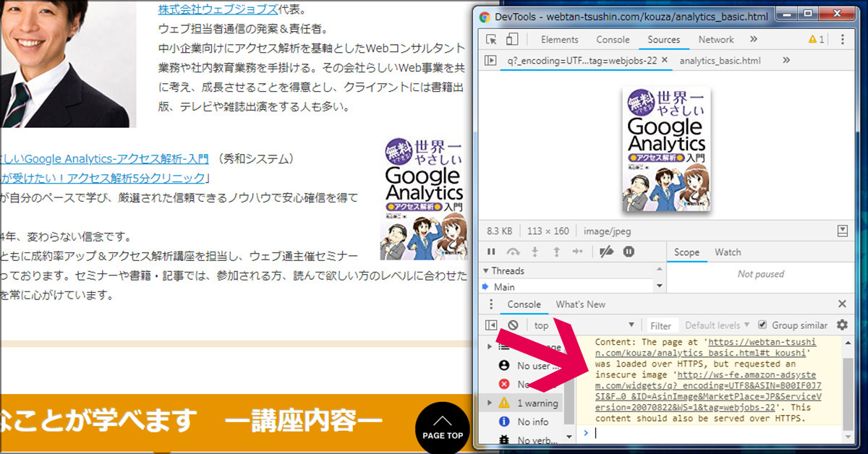Open the top JavaScript context dropdown
The width and height of the screenshot is (868, 454).
(x=584, y=325)
